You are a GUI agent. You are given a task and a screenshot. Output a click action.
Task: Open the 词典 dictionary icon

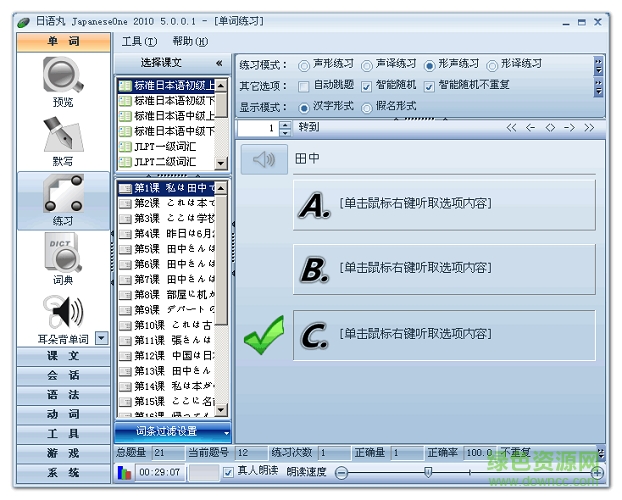pos(63,253)
